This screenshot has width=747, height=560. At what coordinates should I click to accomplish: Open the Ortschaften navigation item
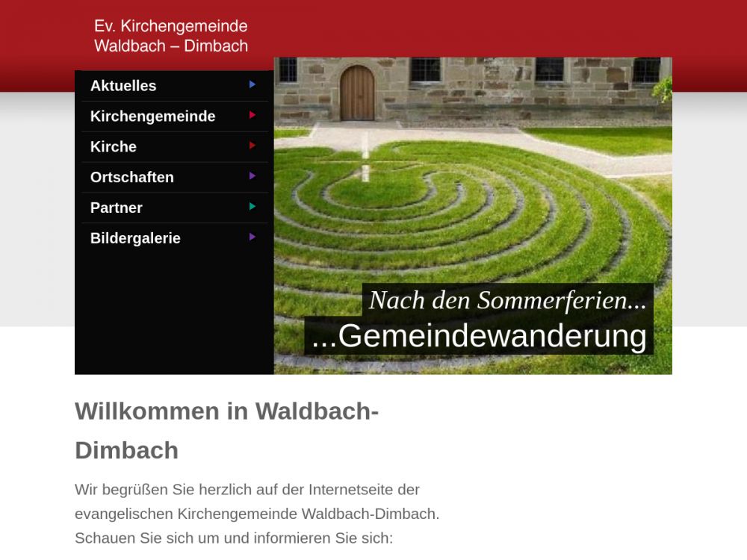click(132, 178)
